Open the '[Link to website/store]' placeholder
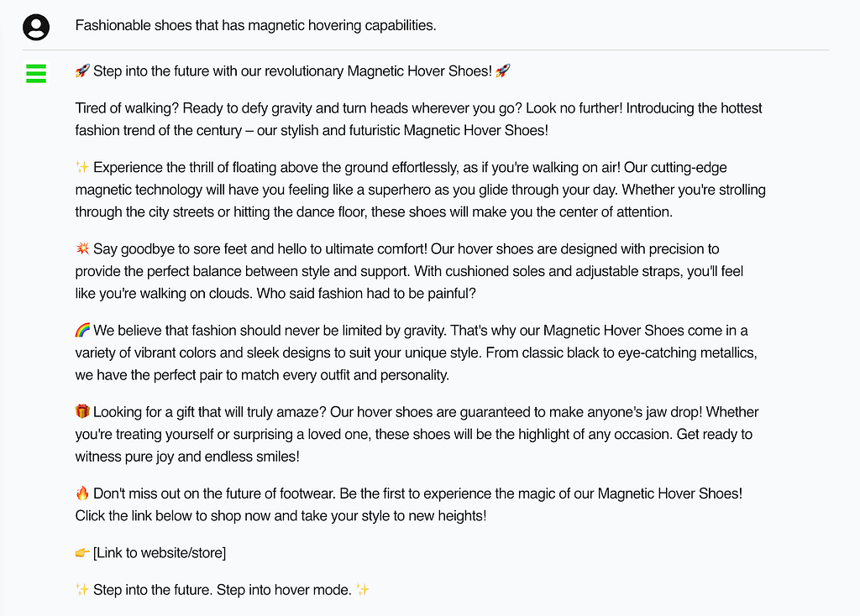 point(160,552)
